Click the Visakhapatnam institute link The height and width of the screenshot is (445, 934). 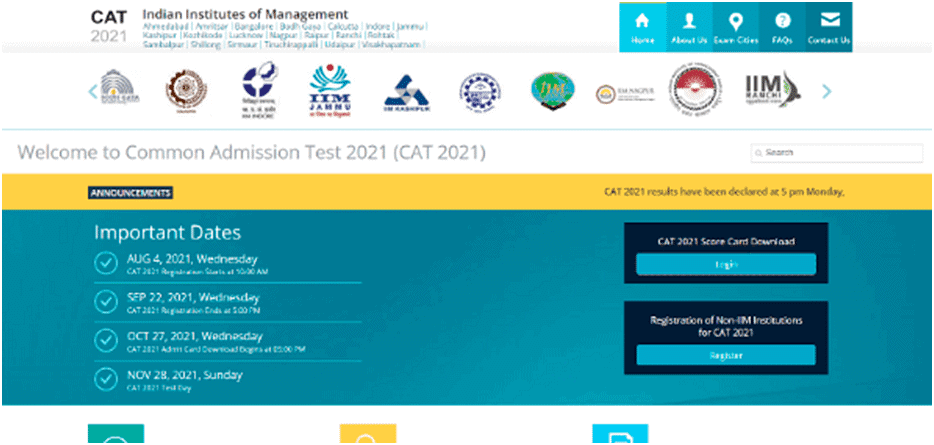[x=391, y=45]
